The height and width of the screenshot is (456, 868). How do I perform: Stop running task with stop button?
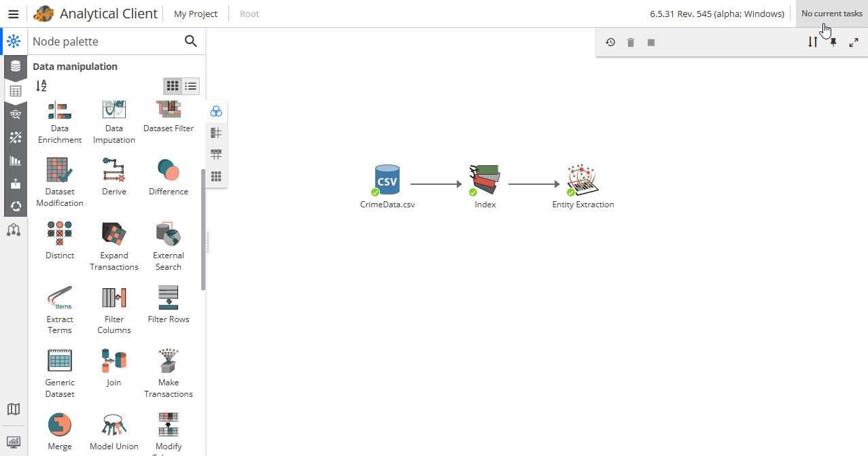pyautogui.click(x=651, y=42)
